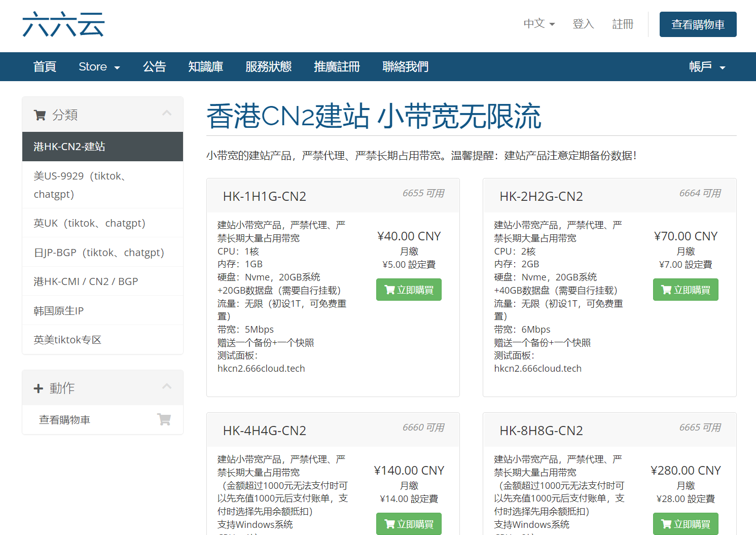Click the shopping cart icon beside 分類
Screen dimensions: 756x535
click(x=40, y=115)
